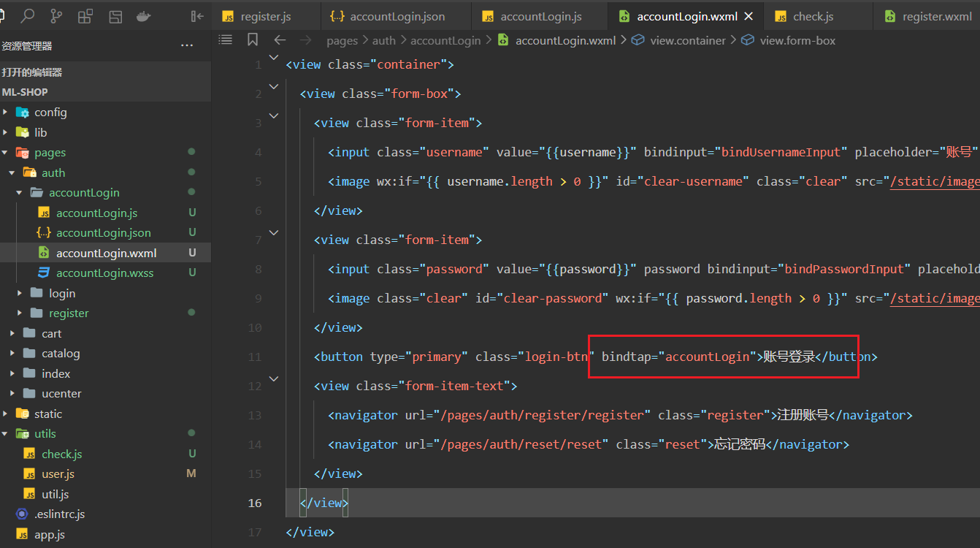Open the layout panel icon beside Extensions
Image resolution: width=980 pixels, height=548 pixels.
115,16
